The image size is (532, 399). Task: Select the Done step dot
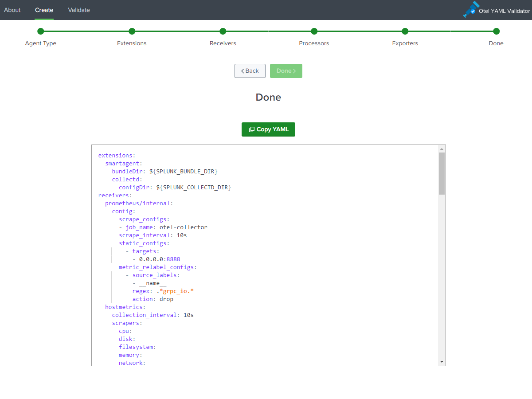[x=496, y=31]
